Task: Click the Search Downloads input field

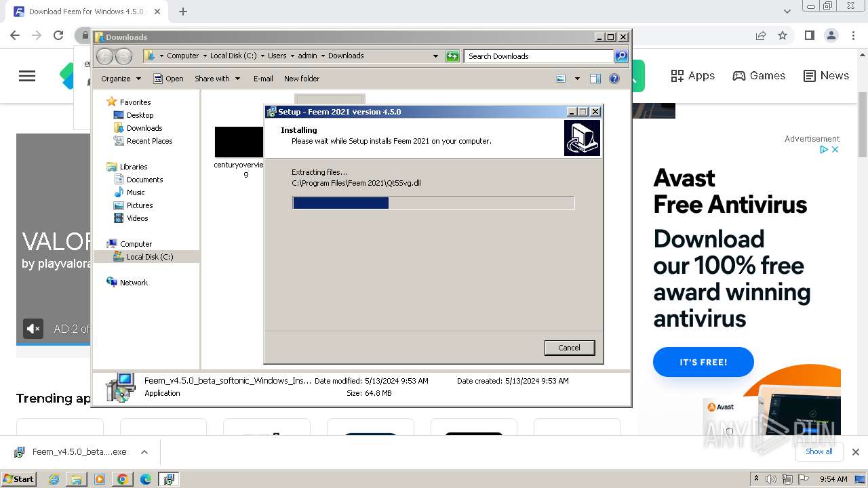Action: 539,56
